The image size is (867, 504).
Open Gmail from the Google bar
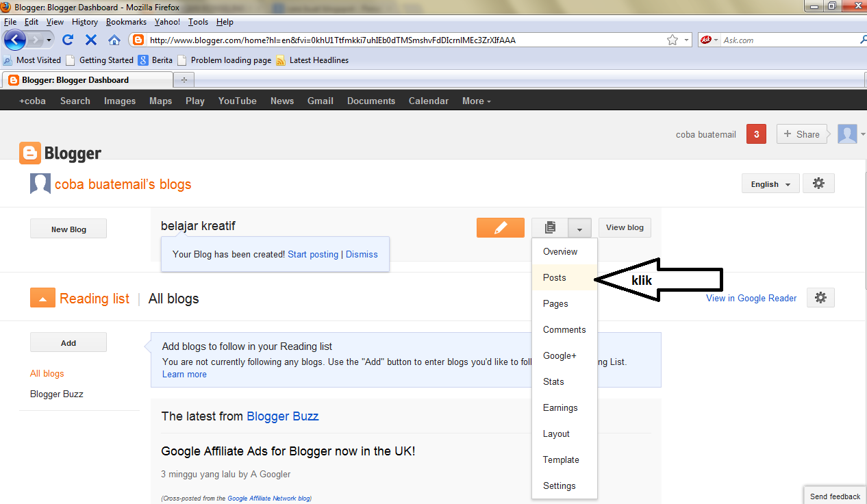click(x=320, y=101)
